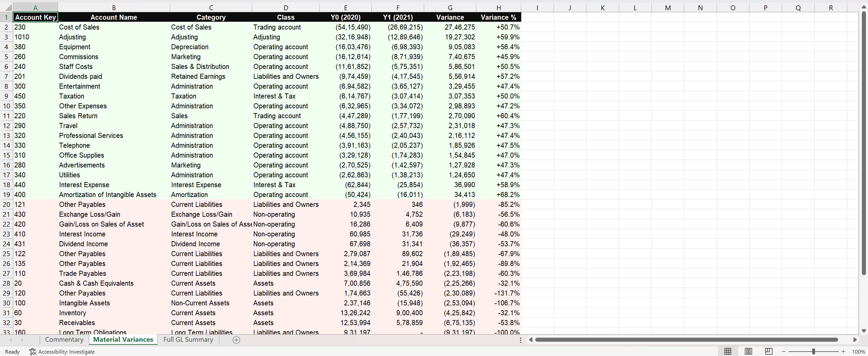Open the Full GL Summary sheet tab
The height and width of the screenshot is (356, 868).
188,339
